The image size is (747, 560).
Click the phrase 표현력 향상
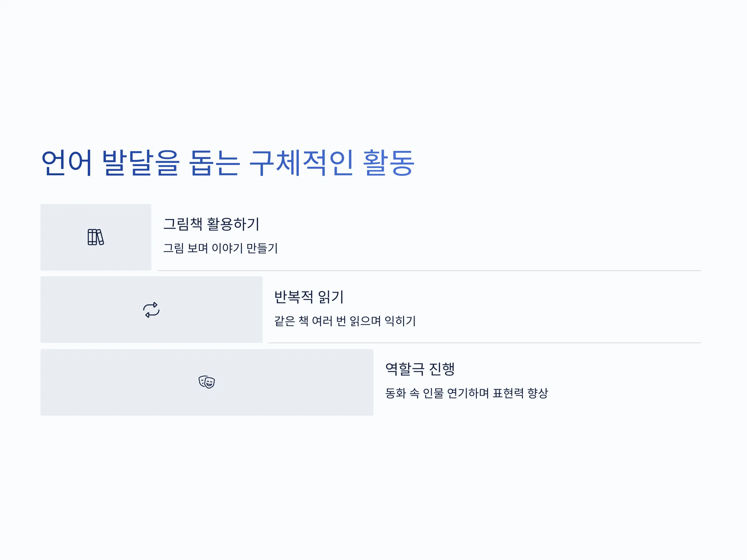[x=520, y=393]
